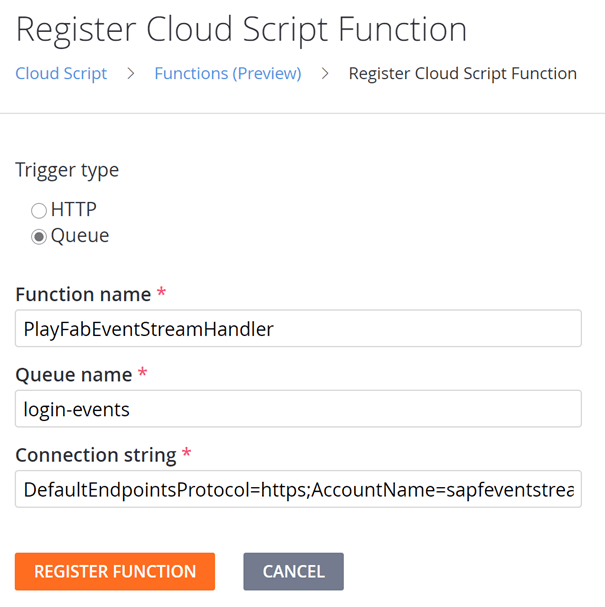Click the chevron after Cloud Script breadcrumb
Viewport: 605px width, 607px height.
point(131,73)
